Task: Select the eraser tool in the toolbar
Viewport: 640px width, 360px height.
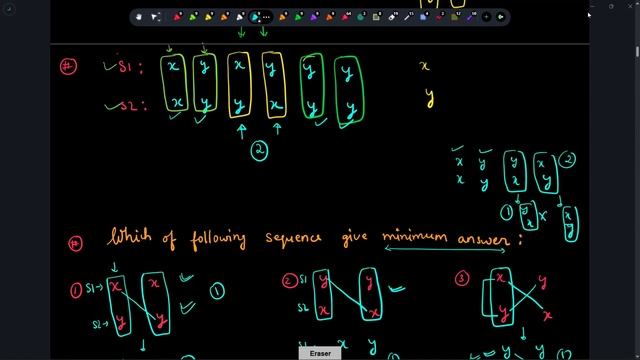Action: 392,17
